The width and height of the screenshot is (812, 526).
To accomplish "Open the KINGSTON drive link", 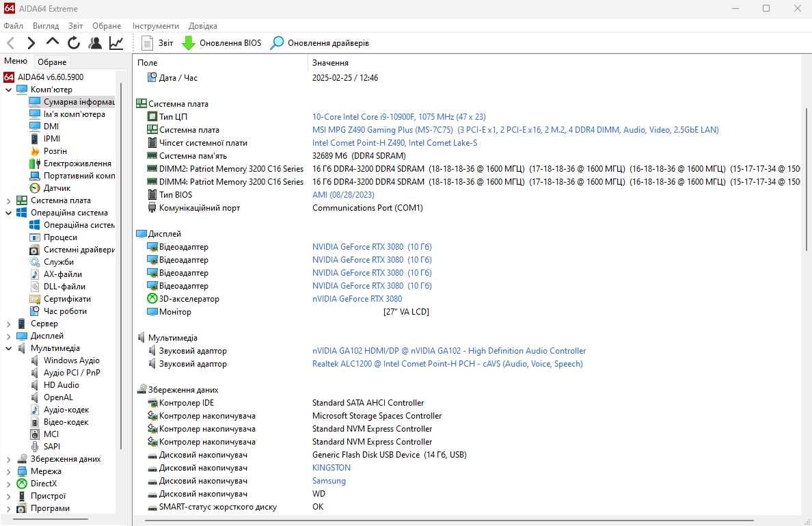I will click(x=331, y=468).
